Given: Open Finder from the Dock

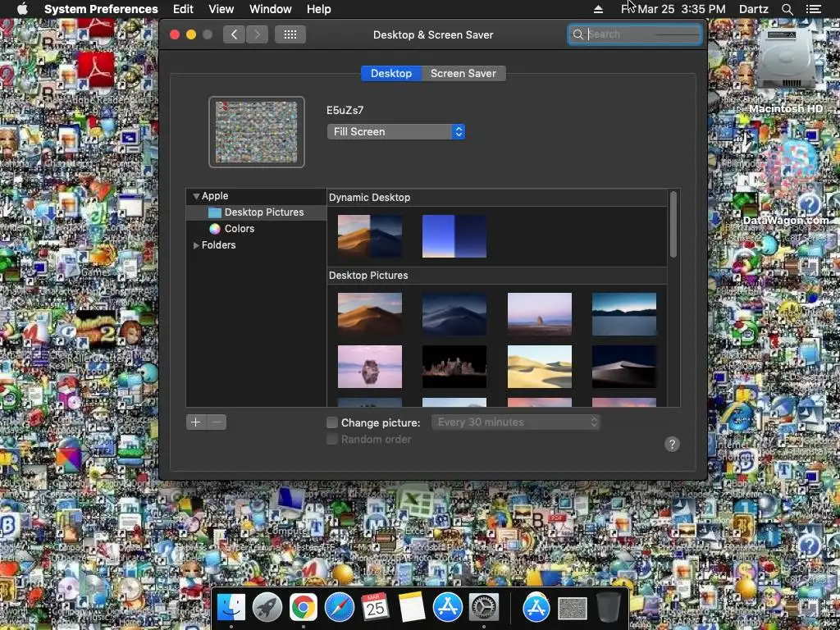Looking at the screenshot, I should click(x=231, y=608).
